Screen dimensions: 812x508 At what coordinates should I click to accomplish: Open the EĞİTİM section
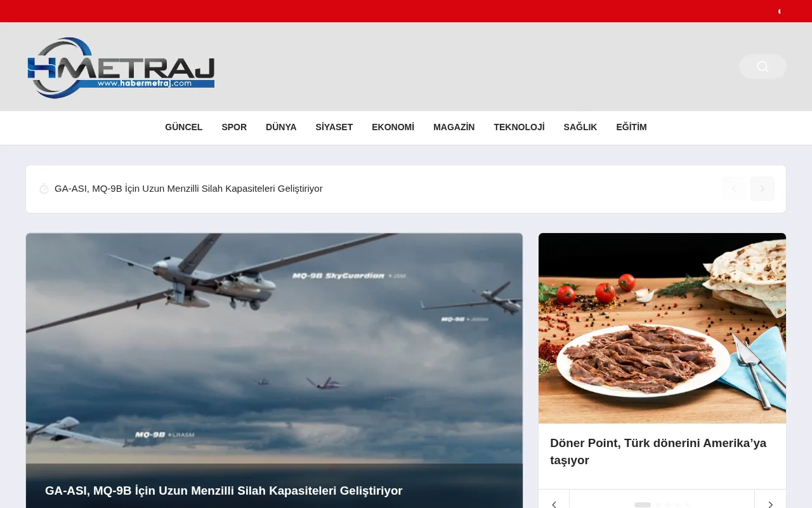632,127
